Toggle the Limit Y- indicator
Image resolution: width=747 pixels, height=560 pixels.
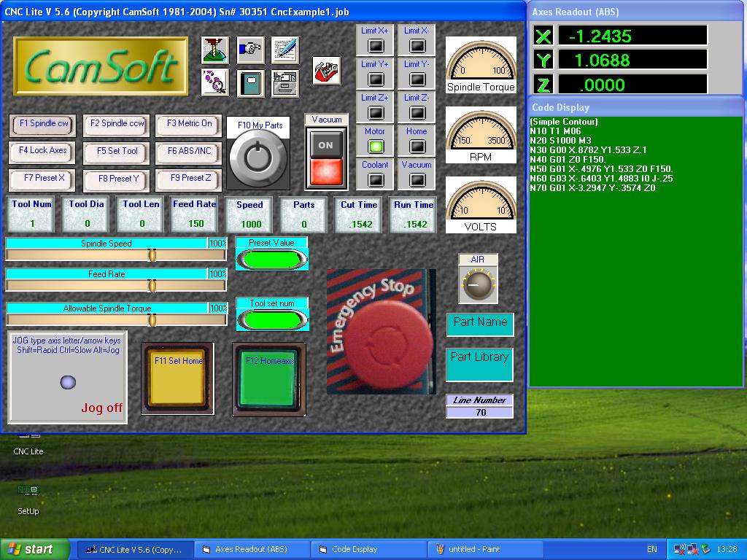pyautogui.click(x=417, y=79)
